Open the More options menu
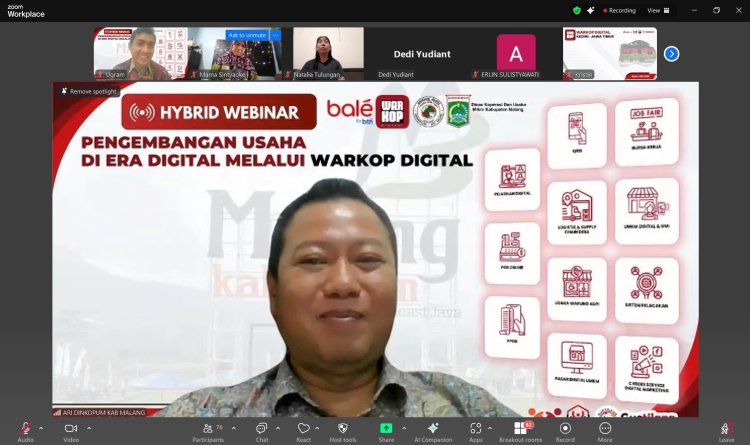 tap(605, 428)
